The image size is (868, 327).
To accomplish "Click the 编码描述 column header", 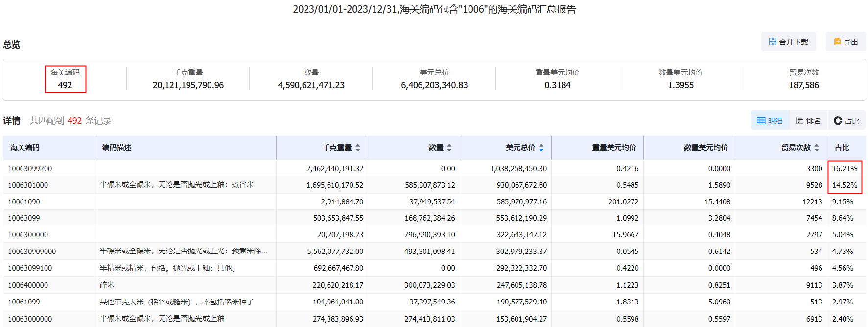I will coord(117,148).
